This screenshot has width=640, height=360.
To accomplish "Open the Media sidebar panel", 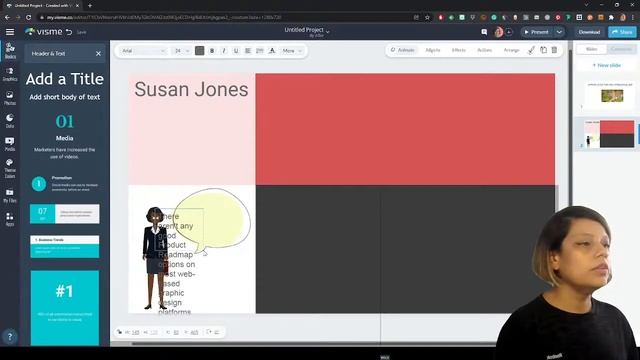I will click(10, 144).
